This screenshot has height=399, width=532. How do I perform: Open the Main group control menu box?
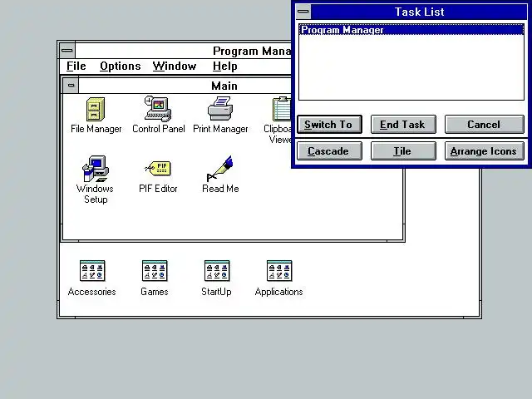[71, 86]
